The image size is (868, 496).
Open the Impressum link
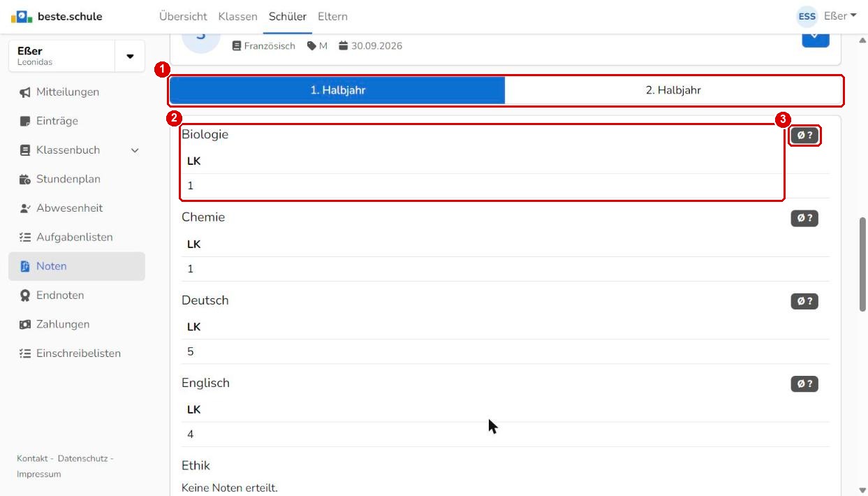(38, 474)
